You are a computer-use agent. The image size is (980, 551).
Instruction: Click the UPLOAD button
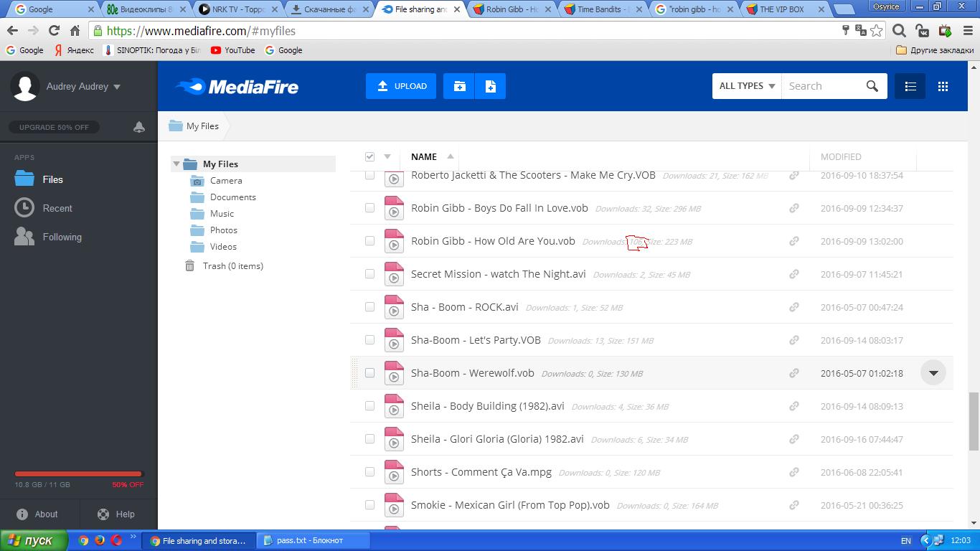401,86
